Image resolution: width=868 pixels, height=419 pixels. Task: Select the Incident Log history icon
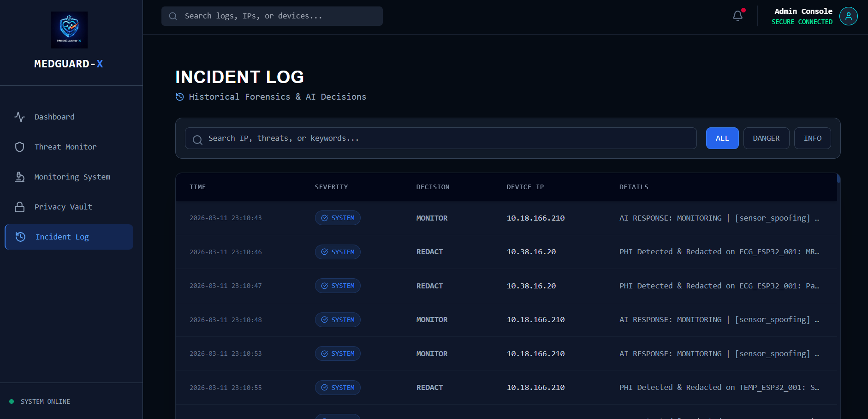pyautogui.click(x=20, y=237)
